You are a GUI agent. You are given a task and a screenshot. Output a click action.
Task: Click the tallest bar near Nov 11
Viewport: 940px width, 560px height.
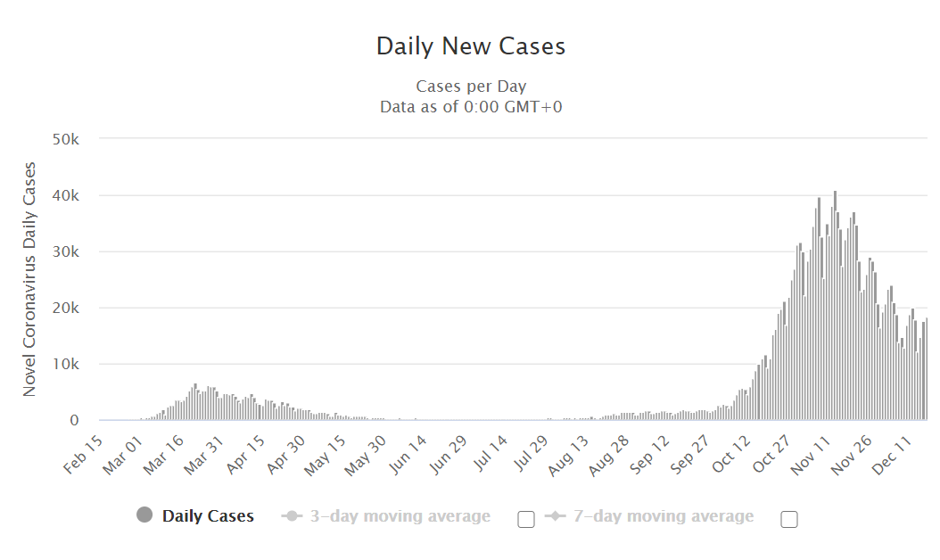click(x=835, y=306)
